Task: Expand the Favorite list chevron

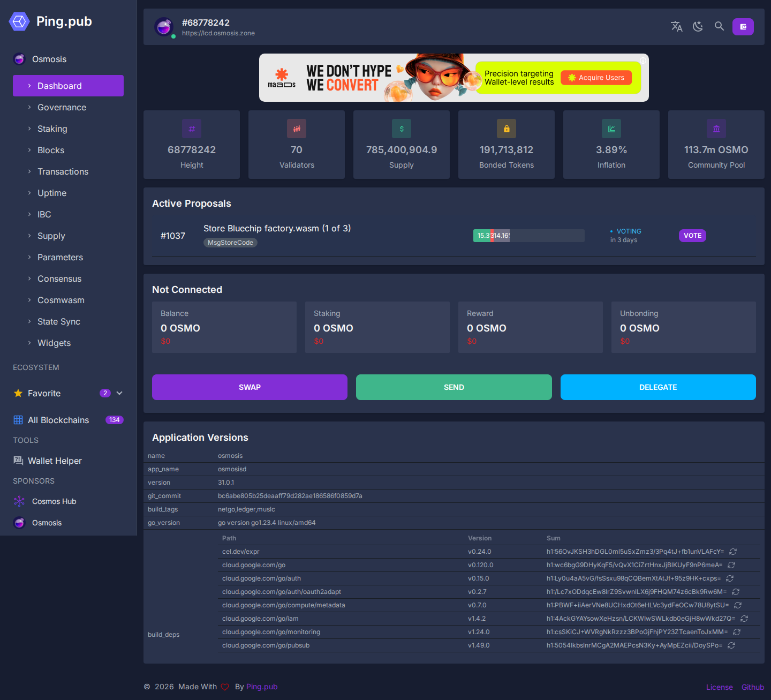Action: pyautogui.click(x=119, y=393)
